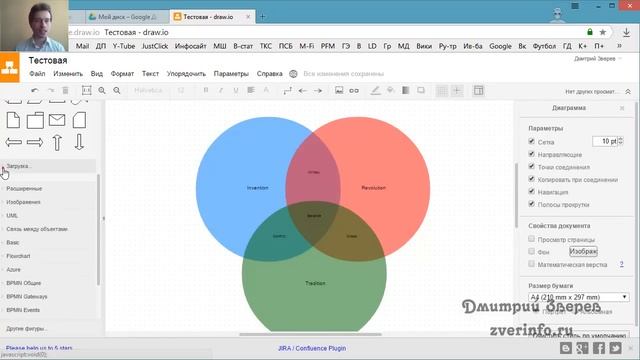
Task: Toggle the Точки соединения checkbox
Action: click(531, 166)
